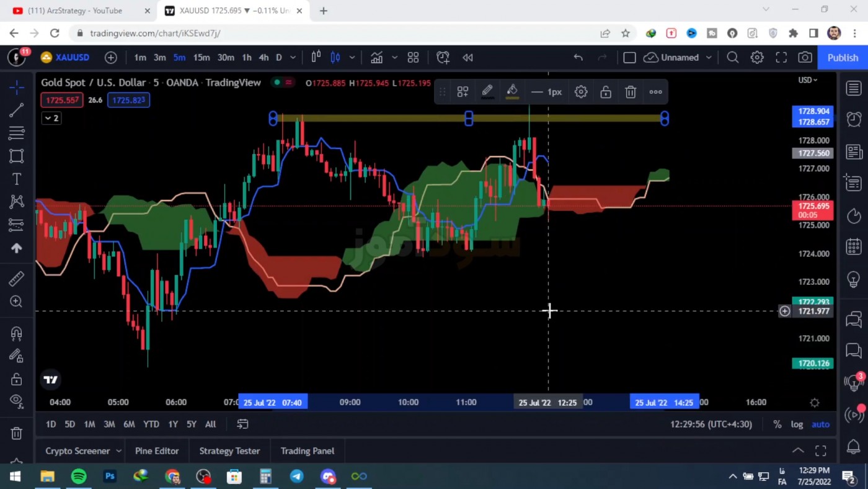Toggle percent scale mode

coord(777,424)
